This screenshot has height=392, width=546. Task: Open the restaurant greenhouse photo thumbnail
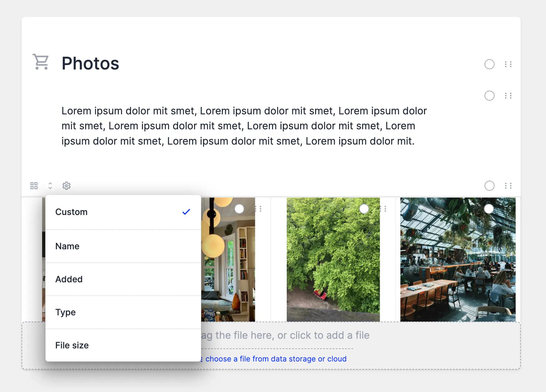click(x=457, y=265)
